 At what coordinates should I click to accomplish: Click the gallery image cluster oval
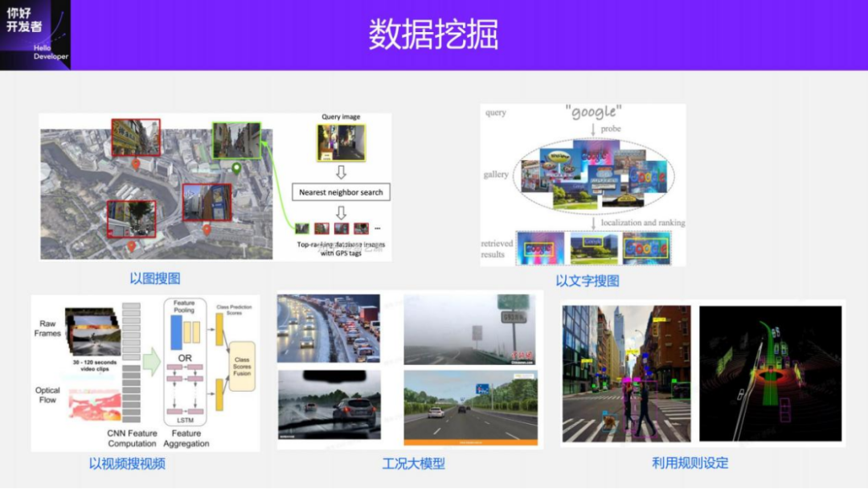pos(593,175)
